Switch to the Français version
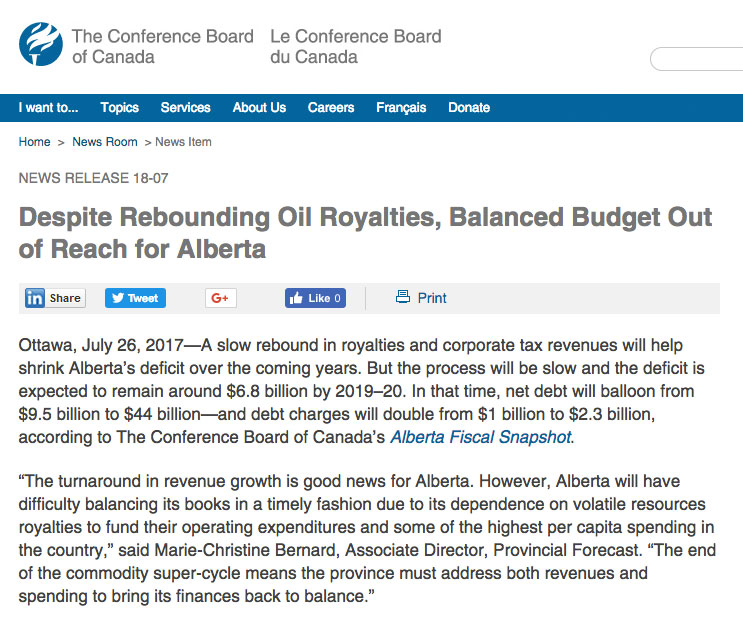743x620 pixels. (401, 108)
